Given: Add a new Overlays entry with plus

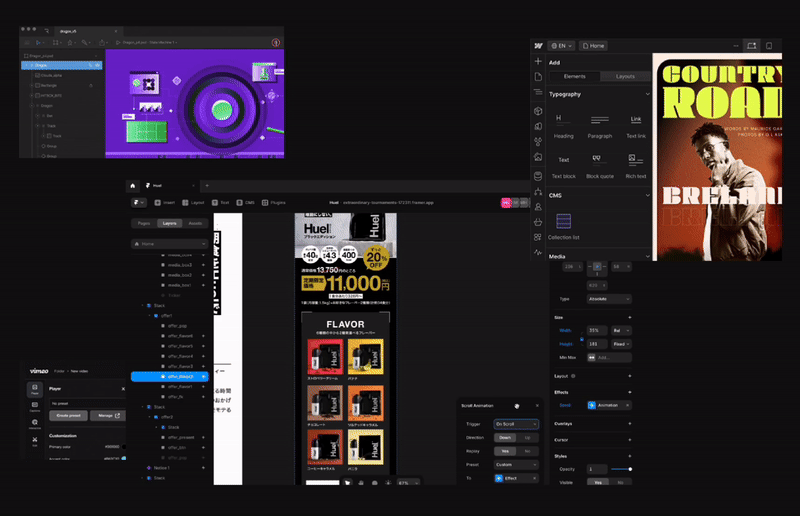Looking at the screenshot, I should (x=630, y=424).
